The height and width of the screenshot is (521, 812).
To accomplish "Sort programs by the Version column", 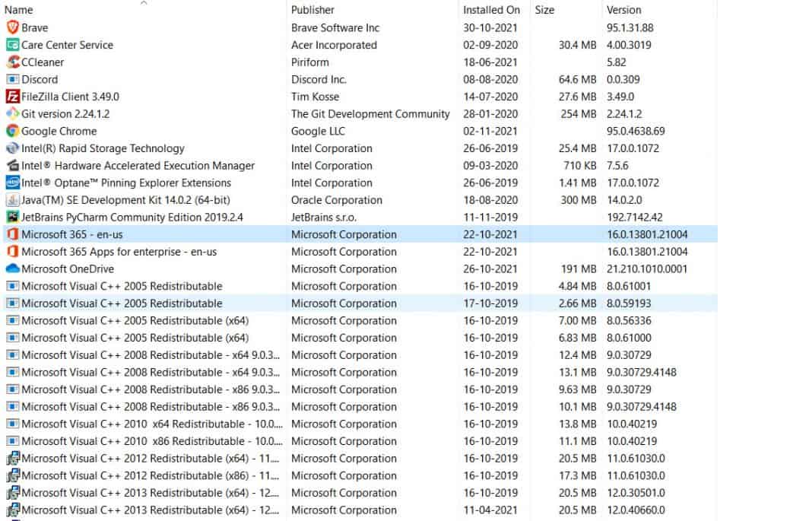I will click(623, 9).
